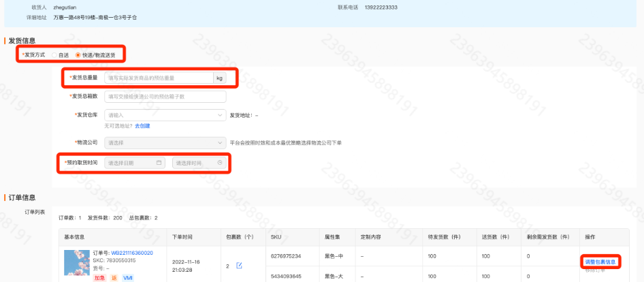Click the clock icon in time field

click(220, 163)
